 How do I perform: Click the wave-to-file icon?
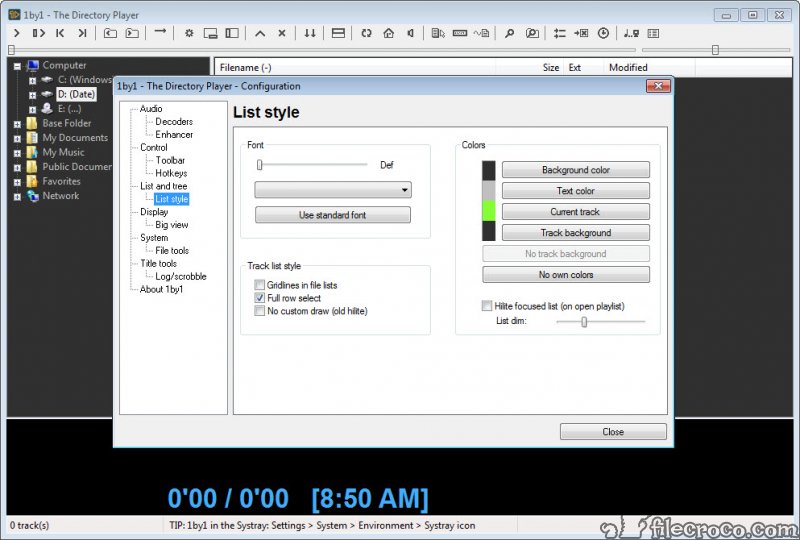(481, 33)
